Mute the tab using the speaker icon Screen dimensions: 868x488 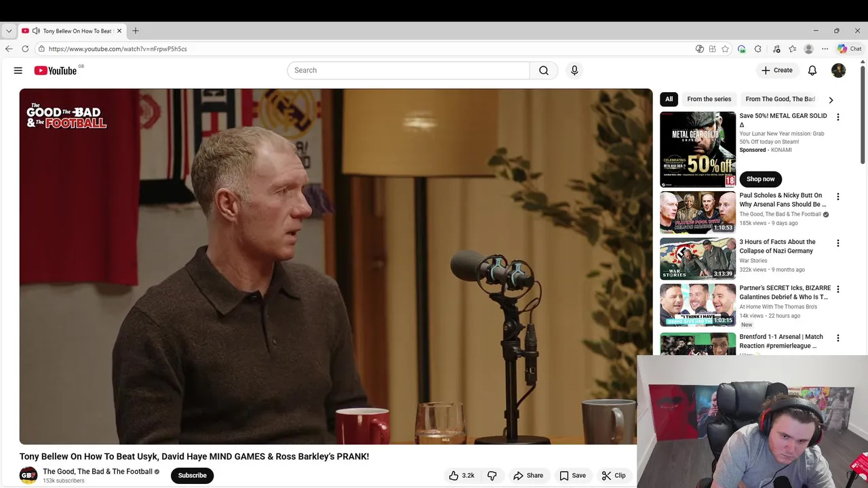36,30
